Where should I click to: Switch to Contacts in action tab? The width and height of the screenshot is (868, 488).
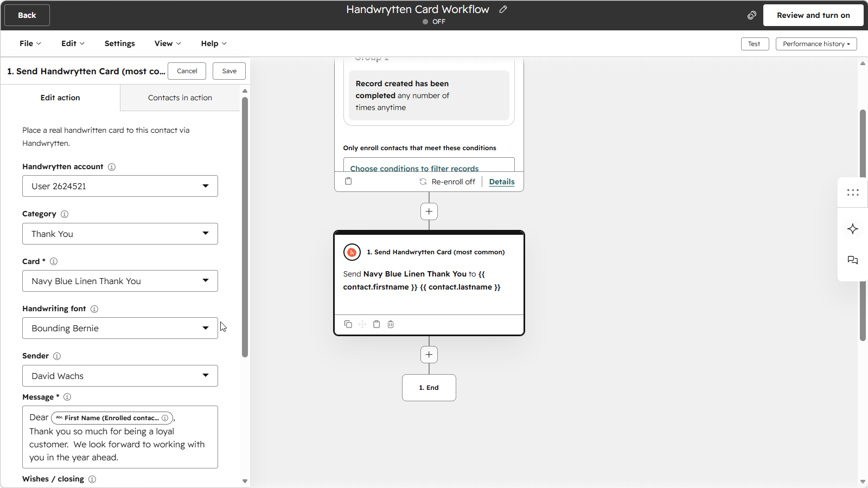(x=180, y=98)
